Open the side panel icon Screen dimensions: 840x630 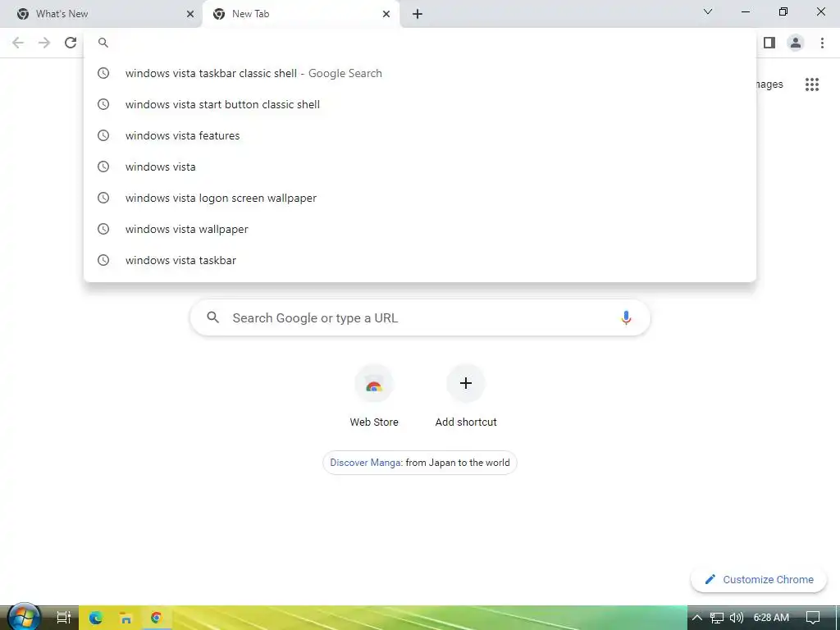(x=769, y=43)
